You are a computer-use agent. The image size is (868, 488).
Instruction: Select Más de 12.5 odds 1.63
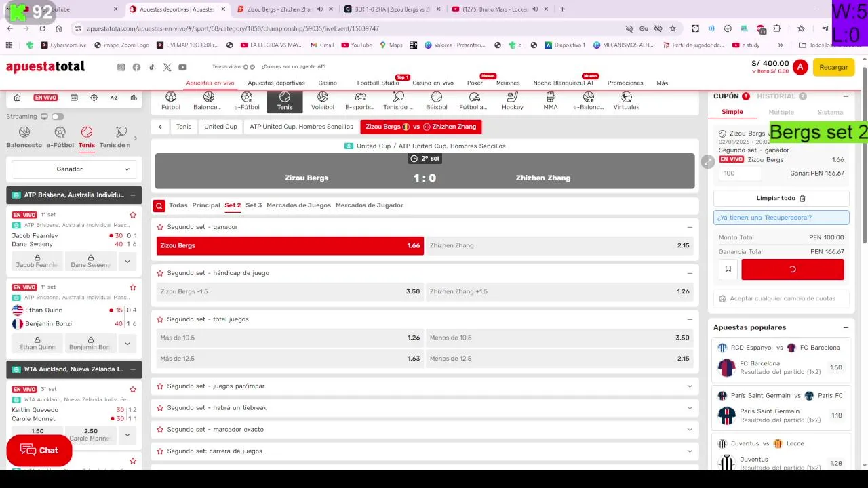click(x=290, y=359)
